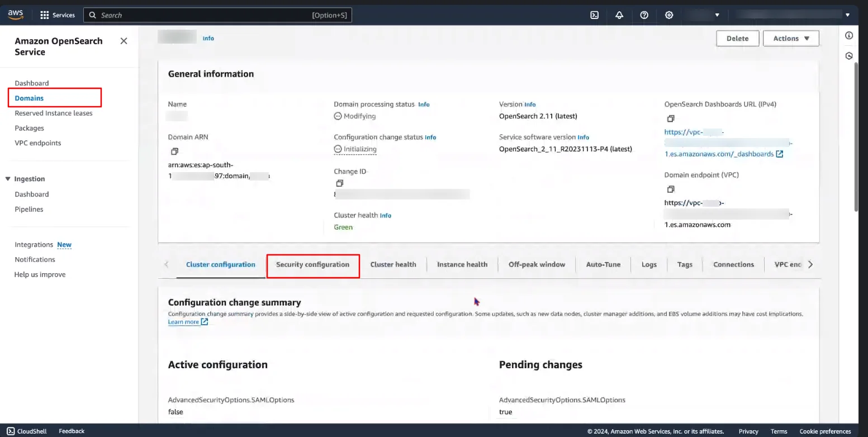Open the Auto-Tune tab
This screenshot has width=868, height=437.
point(603,264)
